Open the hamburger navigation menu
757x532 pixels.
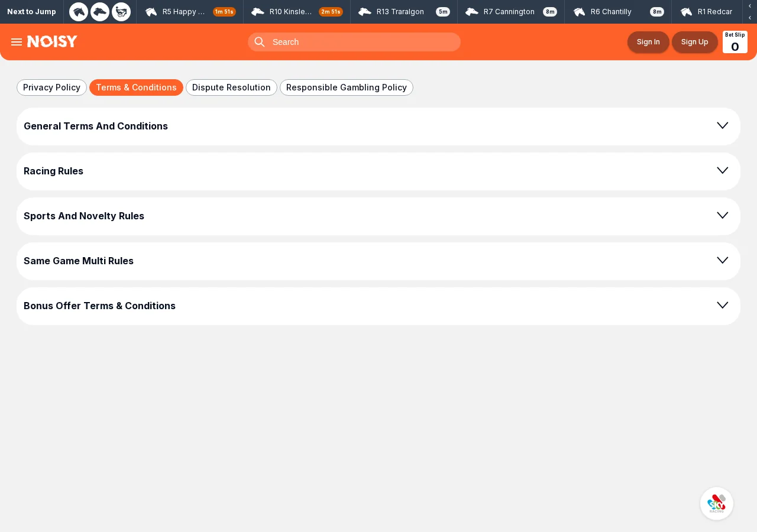tap(17, 42)
